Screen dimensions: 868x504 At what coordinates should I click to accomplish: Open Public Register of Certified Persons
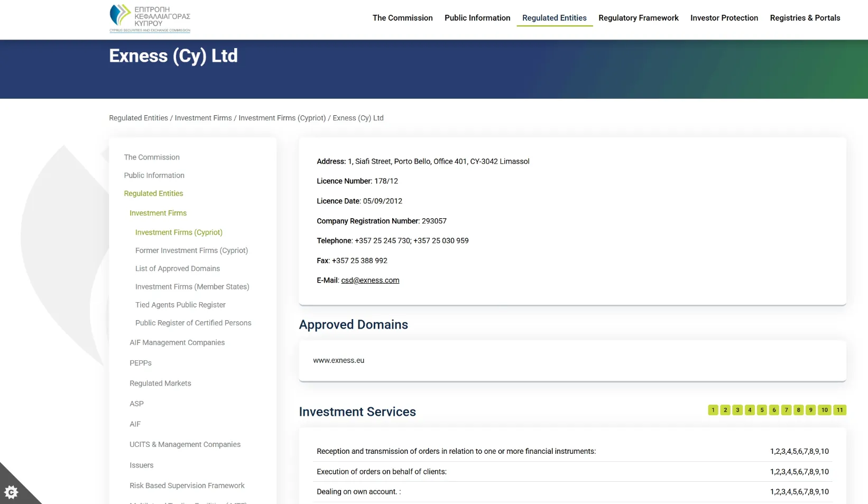point(193,323)
